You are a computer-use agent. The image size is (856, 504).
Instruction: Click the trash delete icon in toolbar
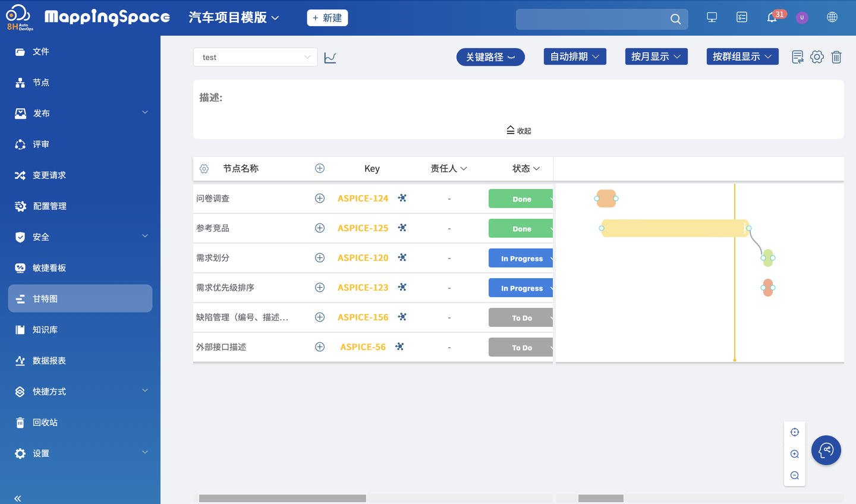click(x=836, y=57)
